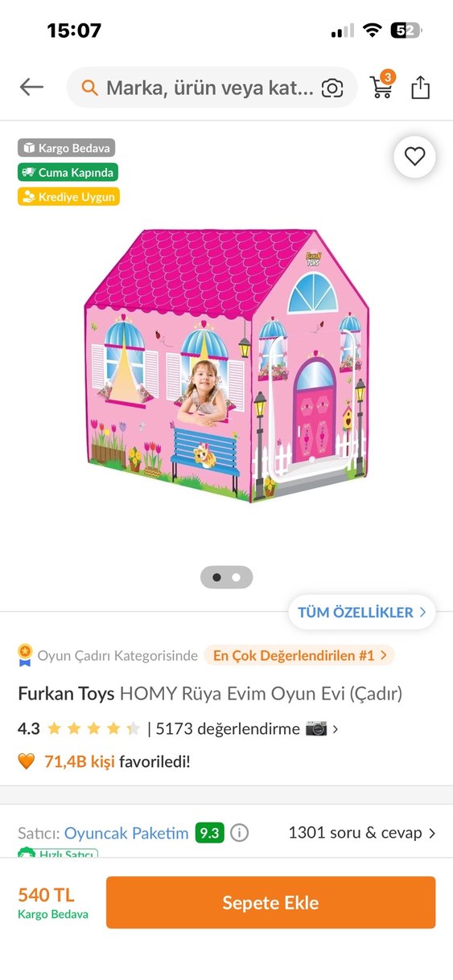Switch to the second image dot
The height and width of the screenshot is (980, 453).
coord(236,577)
